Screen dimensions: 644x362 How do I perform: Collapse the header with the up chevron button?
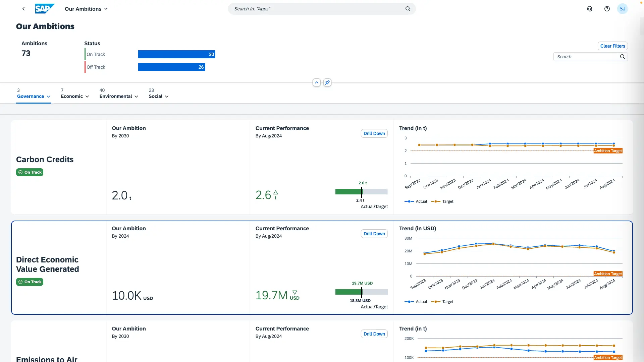(317, 82)
